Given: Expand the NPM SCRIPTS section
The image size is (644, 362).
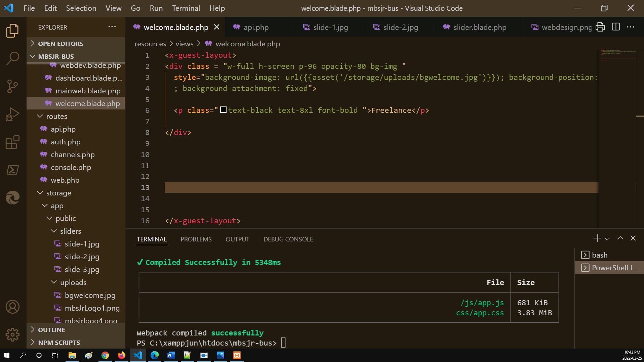Looking at the screenshot, I should (x=76, y=343).
